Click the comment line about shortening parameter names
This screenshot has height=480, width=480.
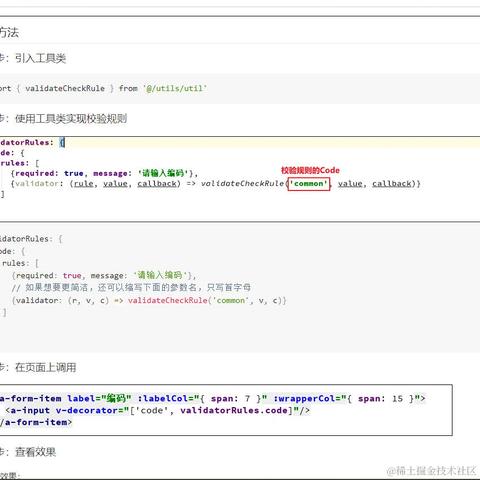click(x=131, y=287)
